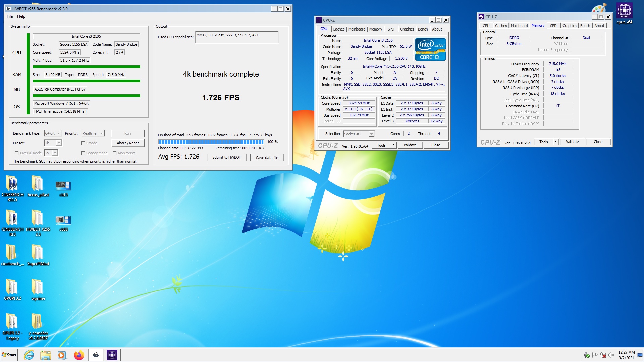Screen dimensions: 644x362
Task: Open the File menu in HWBOT x265
Action: tap(10, 16)
